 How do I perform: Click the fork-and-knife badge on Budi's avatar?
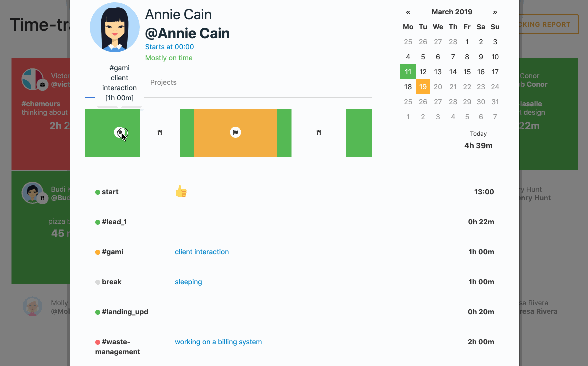[43, 198]
